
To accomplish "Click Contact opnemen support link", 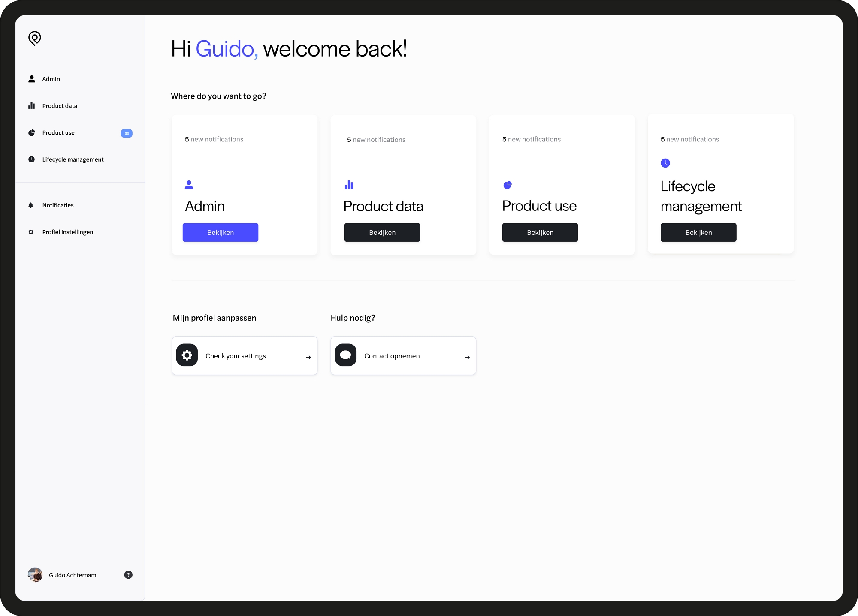I will [x=403, y=356].
